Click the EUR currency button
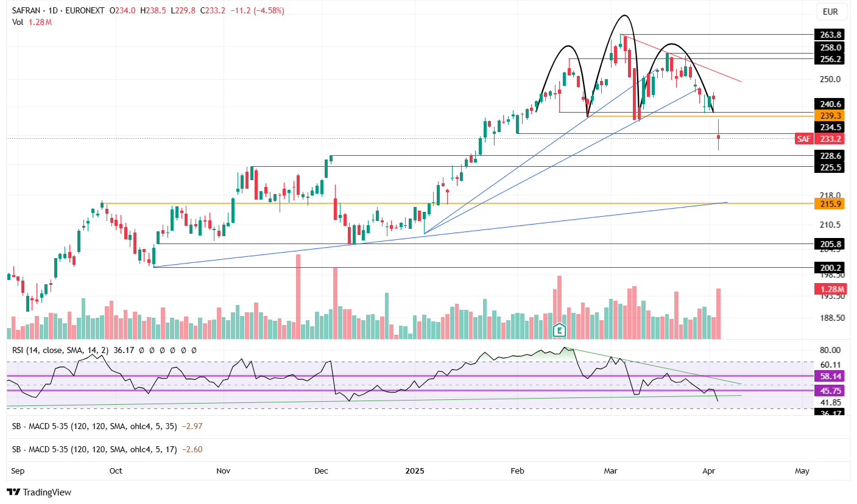This screenshot has width=857, height=504. [830, 12]
